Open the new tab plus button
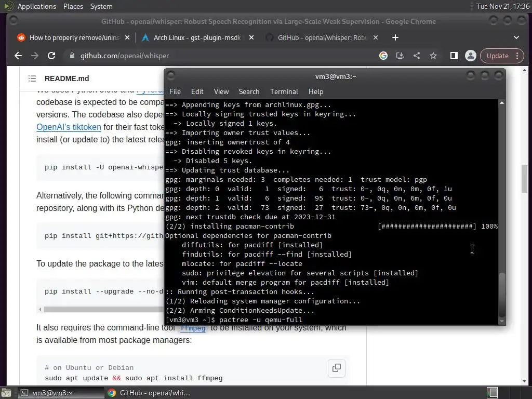The width and height of the screenshot is (532, 399). point(395,37)
